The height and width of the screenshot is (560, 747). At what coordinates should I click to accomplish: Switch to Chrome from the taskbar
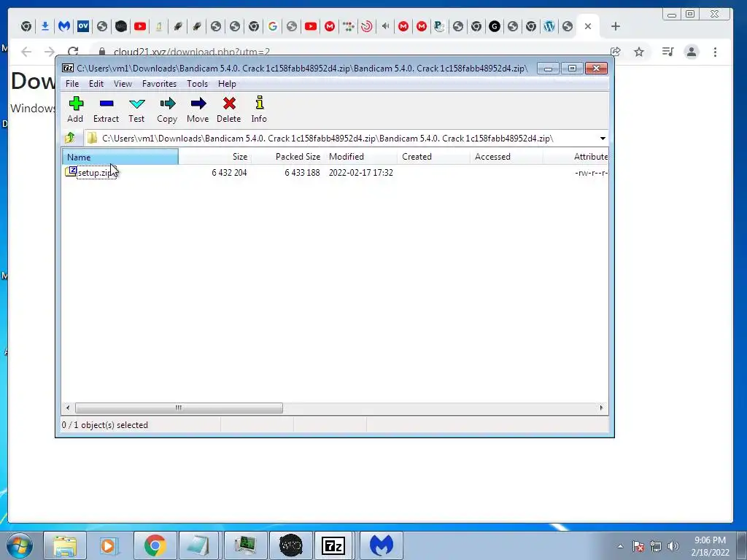[x=155, y=545]
